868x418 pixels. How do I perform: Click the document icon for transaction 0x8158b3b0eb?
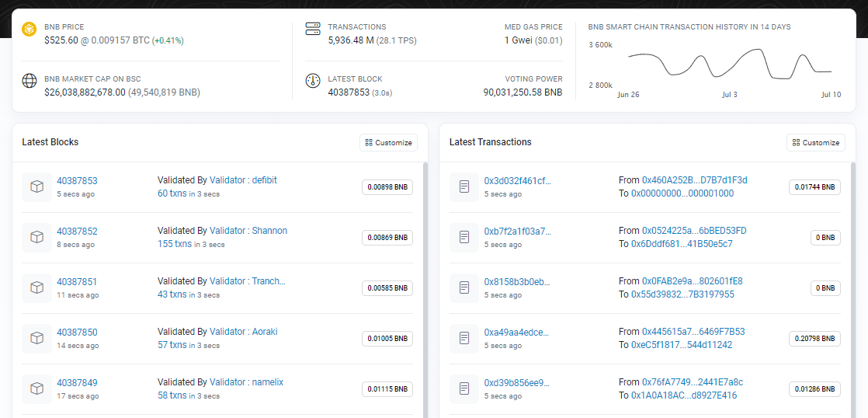(464, 288)
